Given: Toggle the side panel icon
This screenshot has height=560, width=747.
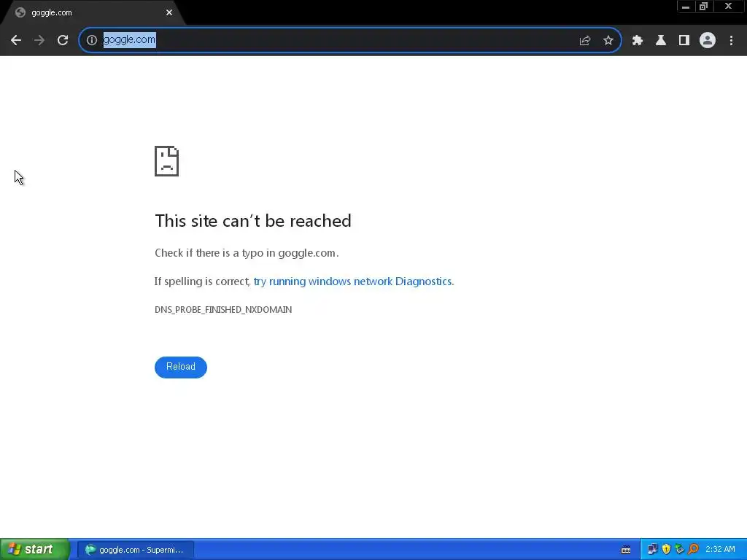Looking at the screenshot, I should (684, 41).
